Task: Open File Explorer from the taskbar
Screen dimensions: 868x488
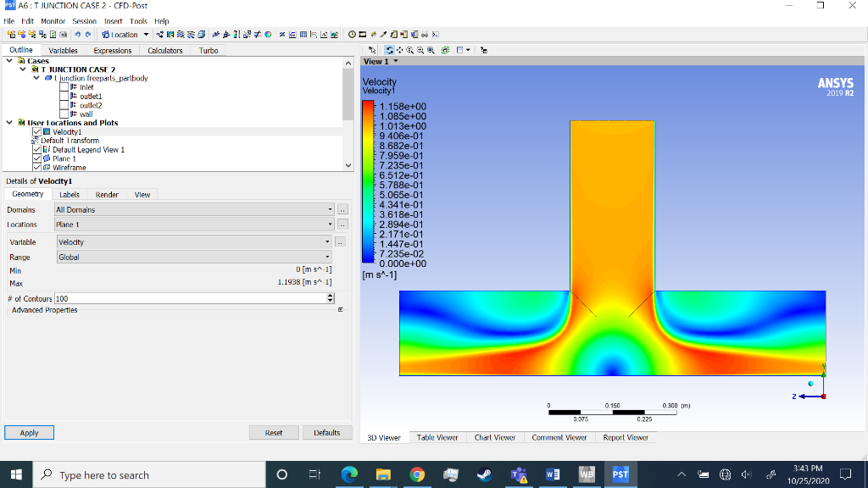Action: coord(383,475)
